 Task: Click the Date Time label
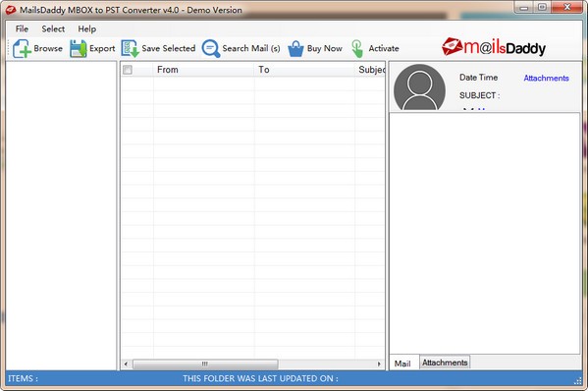pyautogui.click(x=478, y=78)
